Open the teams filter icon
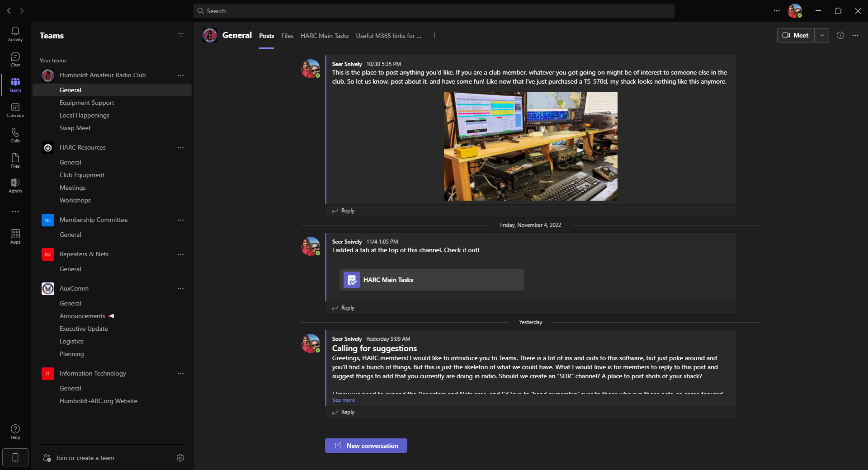 click(x=181, y=35)
